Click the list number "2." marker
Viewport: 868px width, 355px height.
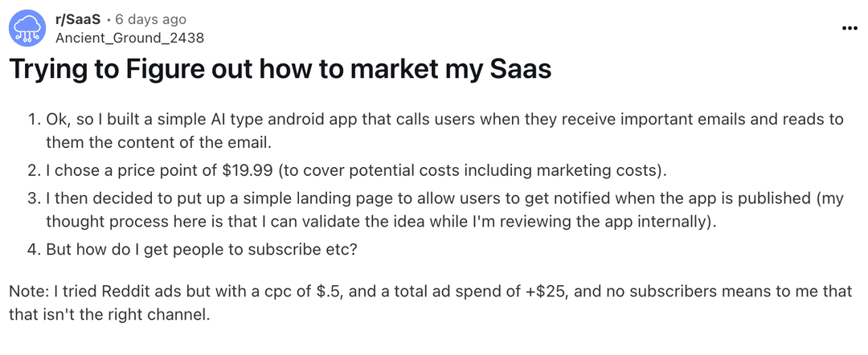pos(35,169)
